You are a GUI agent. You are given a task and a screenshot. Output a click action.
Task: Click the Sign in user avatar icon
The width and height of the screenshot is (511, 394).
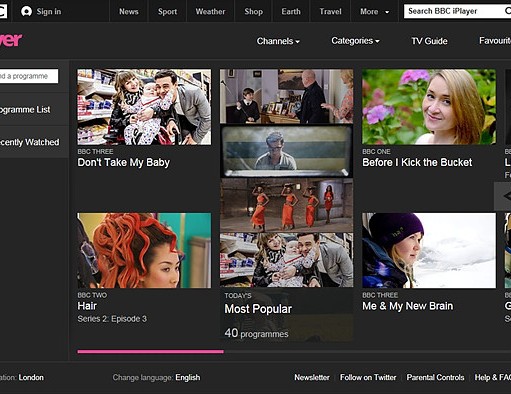(26, 12)
